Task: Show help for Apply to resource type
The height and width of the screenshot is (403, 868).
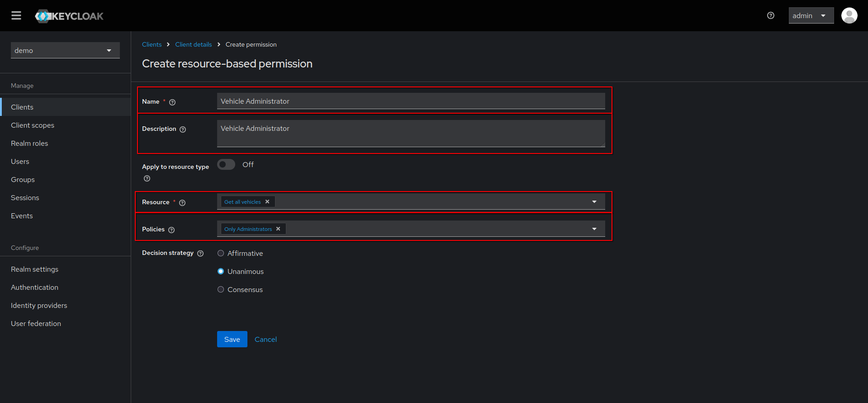Action: tap(147, 178)
